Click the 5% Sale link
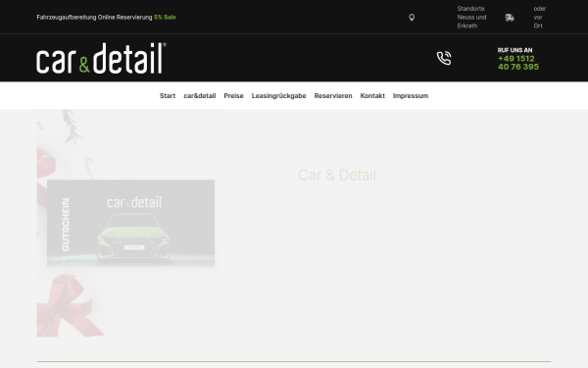Viewport: 588px width, 368px height. (165, 18)
